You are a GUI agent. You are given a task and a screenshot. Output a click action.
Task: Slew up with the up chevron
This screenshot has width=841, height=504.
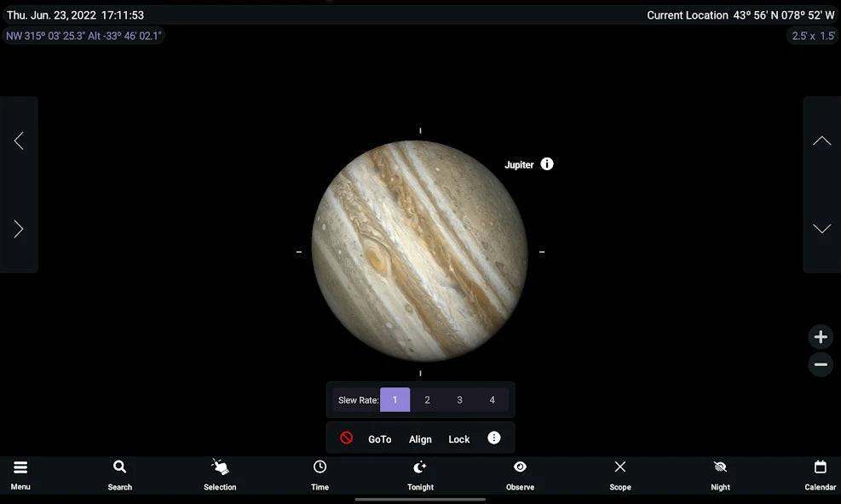pyautogui.click(x=821, y=141)
